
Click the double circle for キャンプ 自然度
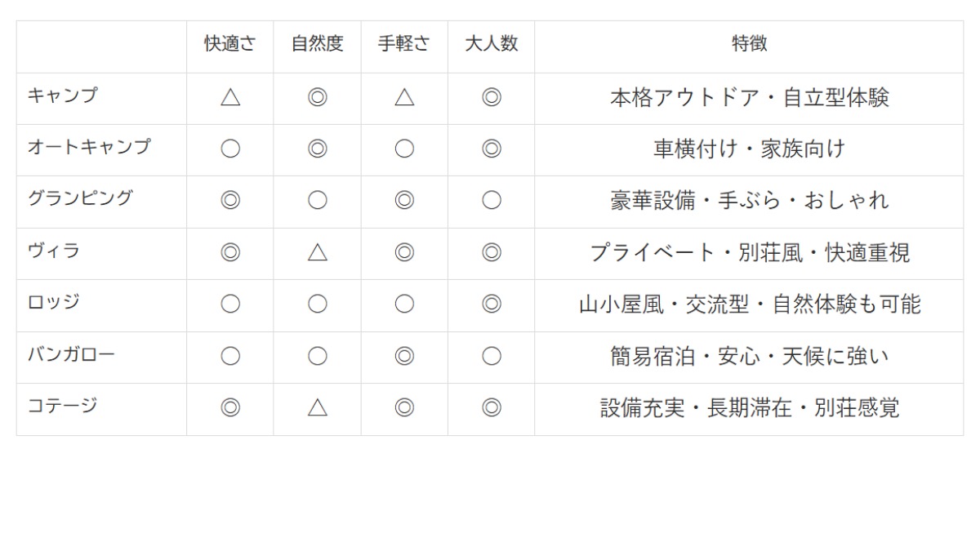tap(317, 98)
